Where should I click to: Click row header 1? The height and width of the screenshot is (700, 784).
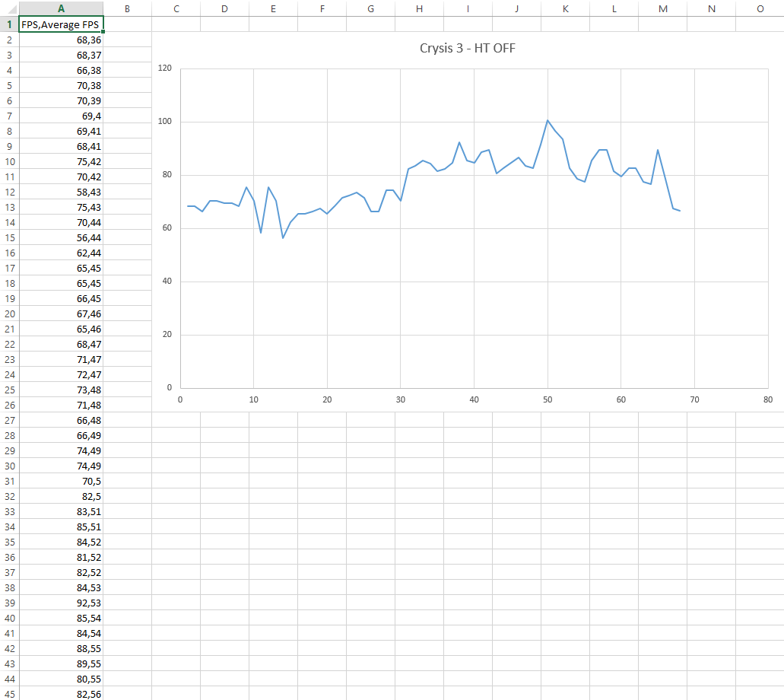[x=9, y=24]
